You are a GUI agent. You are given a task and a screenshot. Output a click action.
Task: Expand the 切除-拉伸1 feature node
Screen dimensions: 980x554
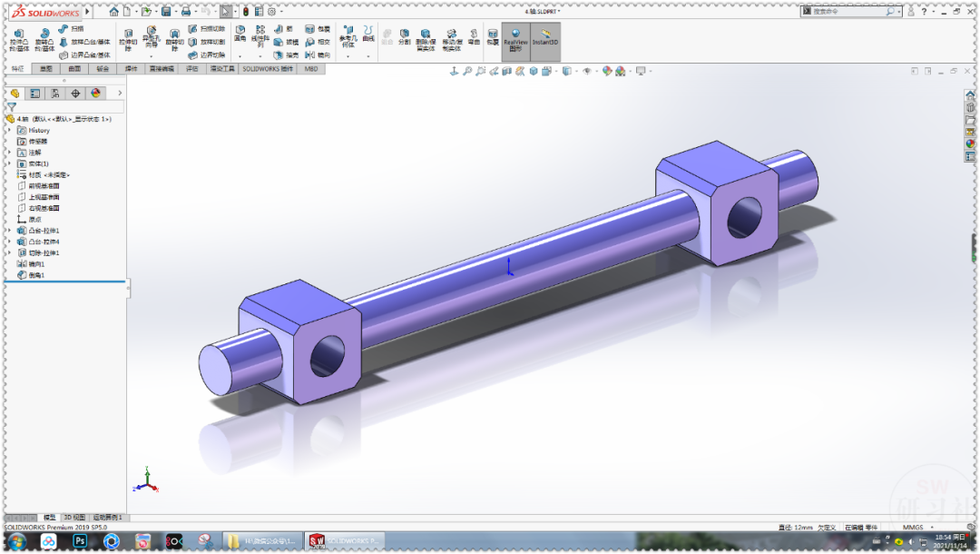pyautogui.click(x=8, y=251)
